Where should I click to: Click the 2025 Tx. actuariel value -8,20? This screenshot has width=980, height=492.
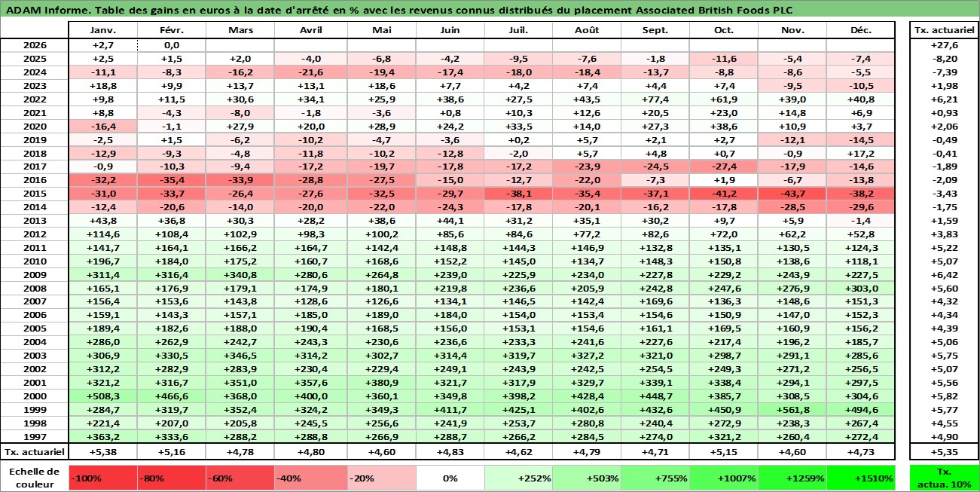944,59
